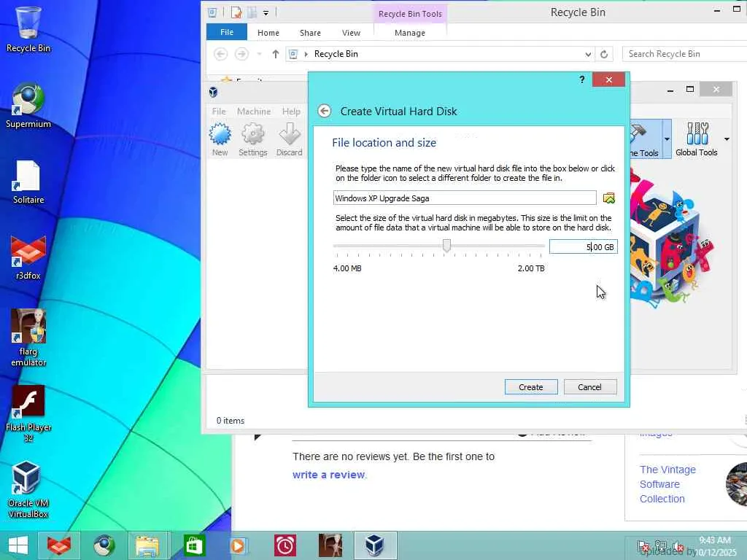Switch to the Share ribbon tab

310,33
